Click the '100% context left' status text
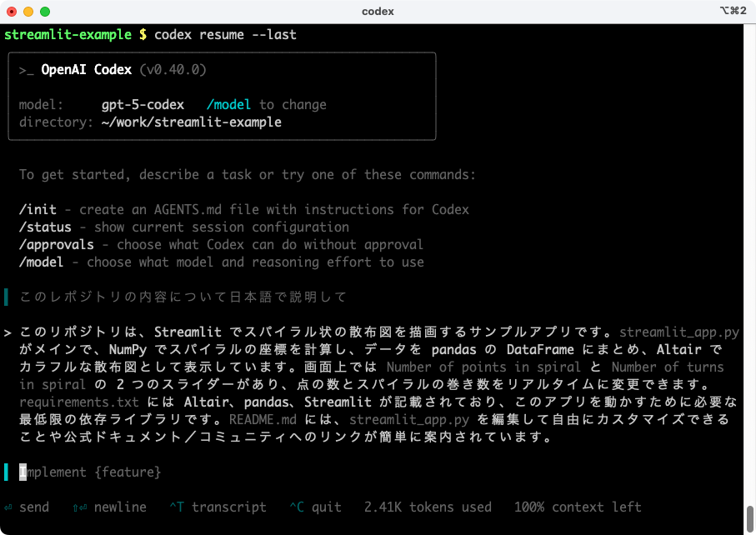Image resolution: width=756 pixels, height=535 pixels. tap(578, 507)
